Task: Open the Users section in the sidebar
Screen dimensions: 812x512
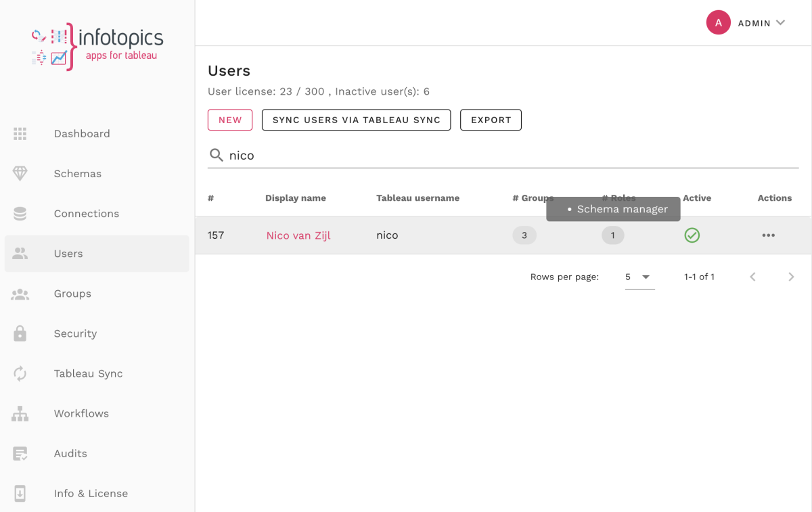Action: point(68,254)
